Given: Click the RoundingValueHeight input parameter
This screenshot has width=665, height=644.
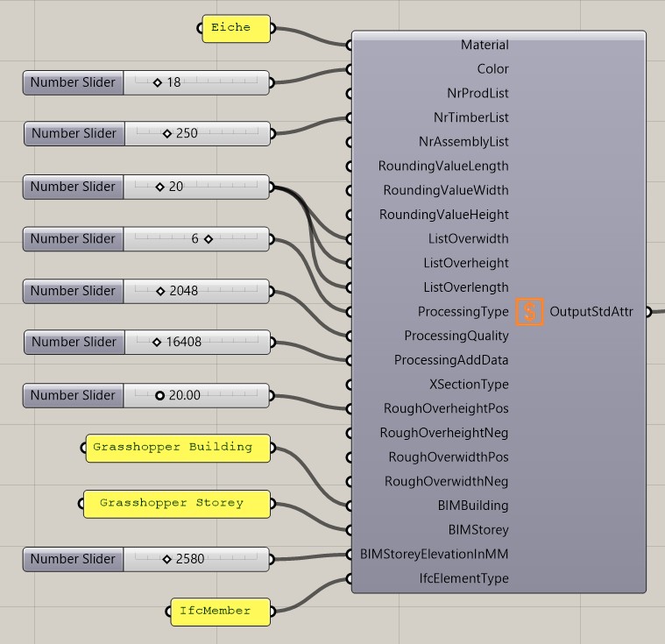Looking at the screenshot, I should 443,215.
